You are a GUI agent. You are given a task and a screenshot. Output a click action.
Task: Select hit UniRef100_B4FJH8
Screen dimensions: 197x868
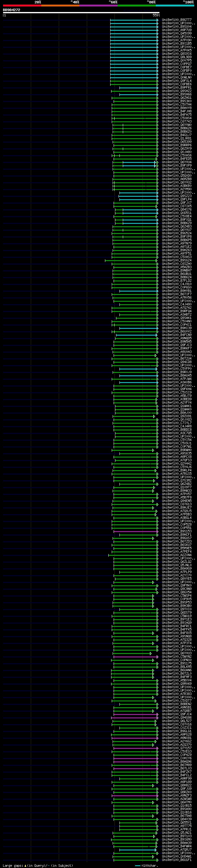pos(176,111)
